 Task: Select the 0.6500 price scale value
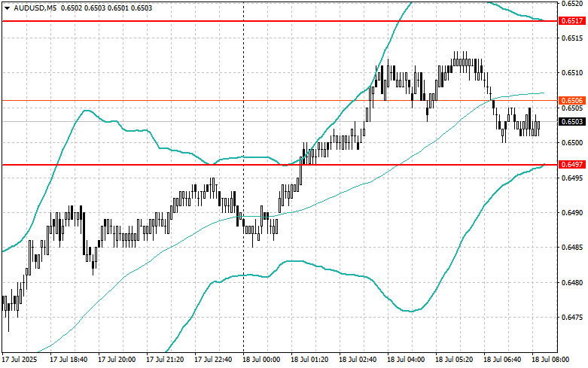pyautogui.click(x=572, y=143)
